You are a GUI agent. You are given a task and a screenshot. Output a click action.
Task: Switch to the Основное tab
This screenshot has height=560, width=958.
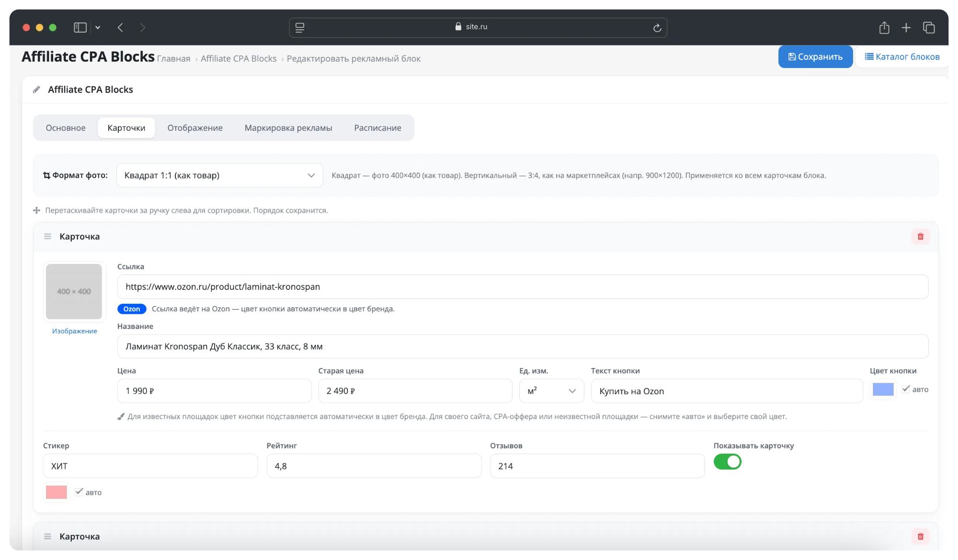coord(66,128)
